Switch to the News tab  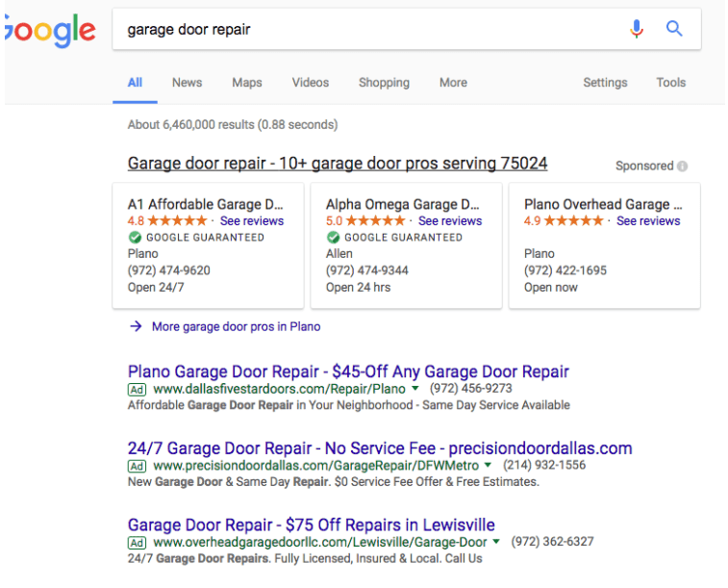click(187, 83)
